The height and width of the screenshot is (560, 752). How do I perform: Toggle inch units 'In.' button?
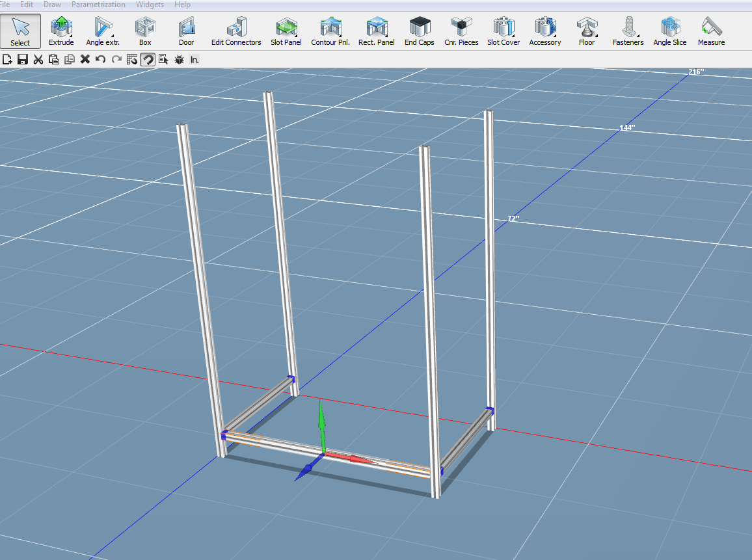coord(195,59)
